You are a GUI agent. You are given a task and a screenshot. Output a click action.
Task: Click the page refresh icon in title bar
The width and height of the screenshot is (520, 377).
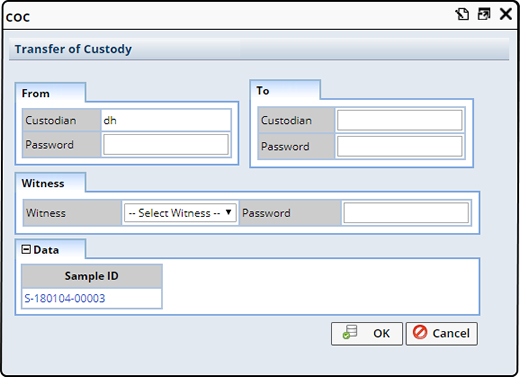[462, 14]
